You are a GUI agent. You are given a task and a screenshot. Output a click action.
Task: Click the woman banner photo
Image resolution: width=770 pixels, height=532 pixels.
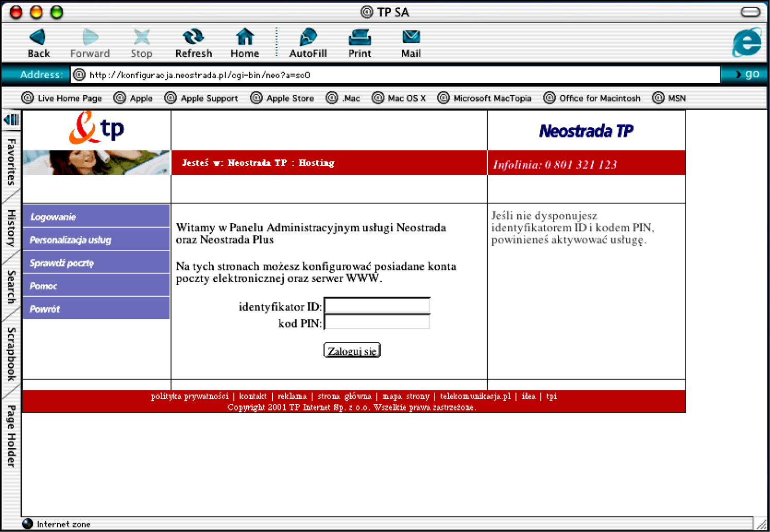pyautogui.click(x=96, y=163)
